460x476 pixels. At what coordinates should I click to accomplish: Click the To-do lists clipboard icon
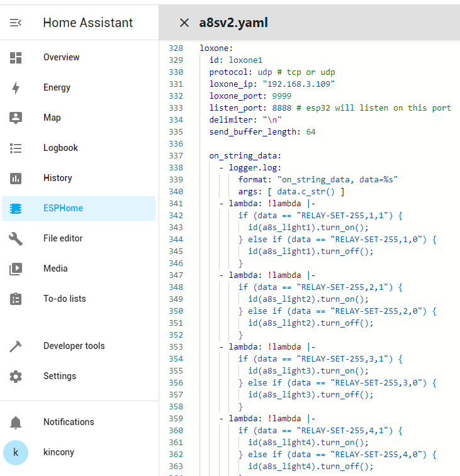pyautogui.click(x=16, y=299)
